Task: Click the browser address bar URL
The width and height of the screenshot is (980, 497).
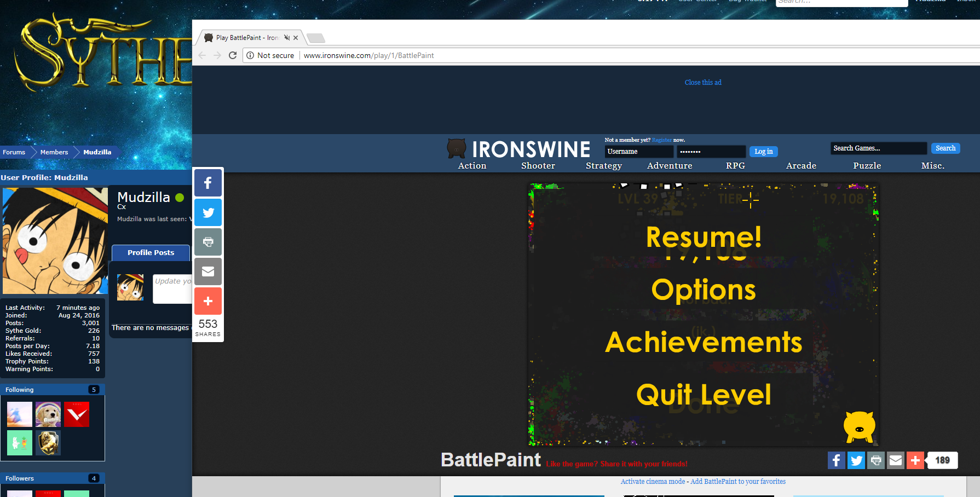Action: click(369, 55)
